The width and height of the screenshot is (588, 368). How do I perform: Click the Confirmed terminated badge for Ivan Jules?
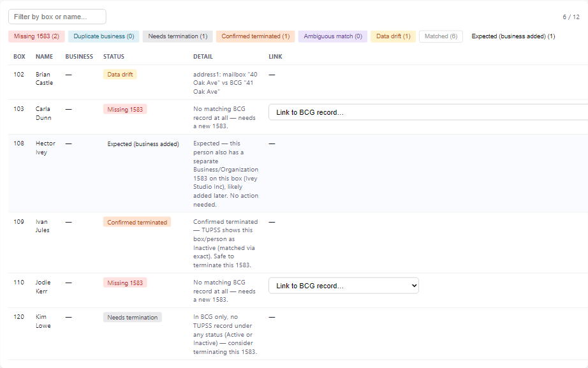137,222
